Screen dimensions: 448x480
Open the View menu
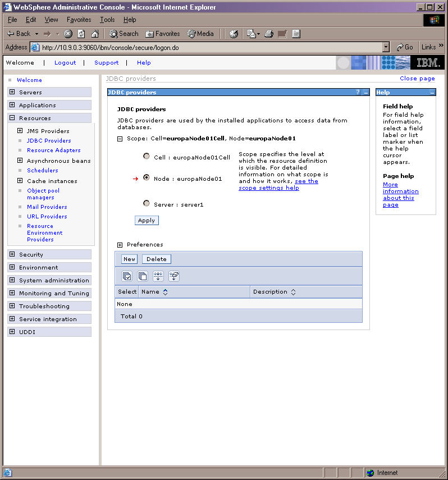51,20
